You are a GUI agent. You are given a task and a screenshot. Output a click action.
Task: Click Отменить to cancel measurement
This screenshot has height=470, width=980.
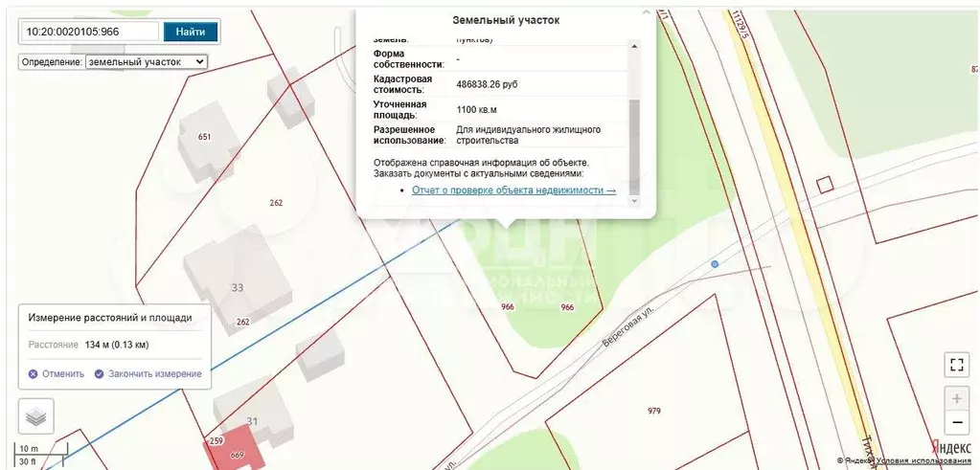click(63, 374)
